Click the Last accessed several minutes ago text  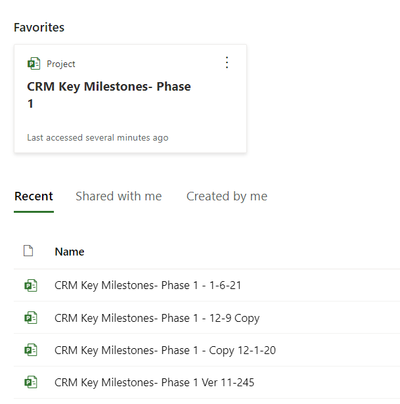[98, 138]
